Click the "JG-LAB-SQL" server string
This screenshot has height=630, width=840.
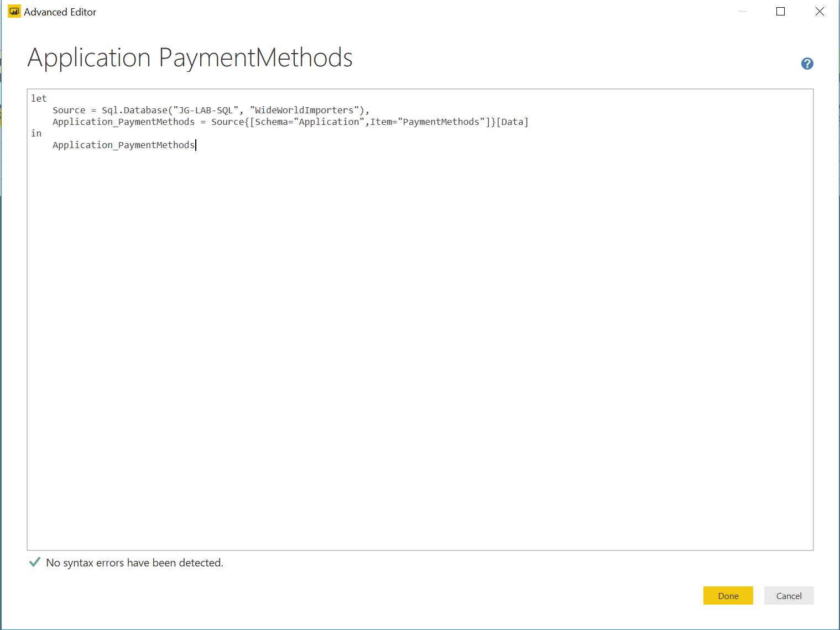click(x=206, y=110)
